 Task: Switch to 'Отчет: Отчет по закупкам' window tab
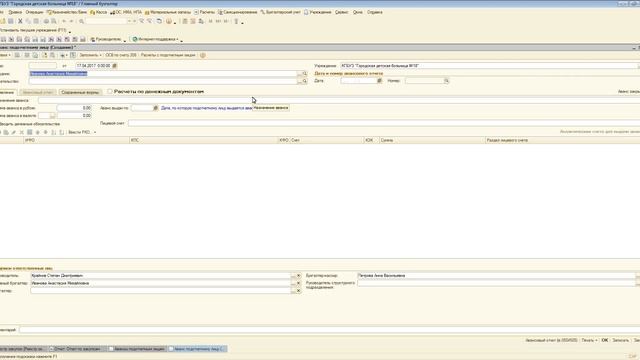pyautogui.click(x=77, y=349)
